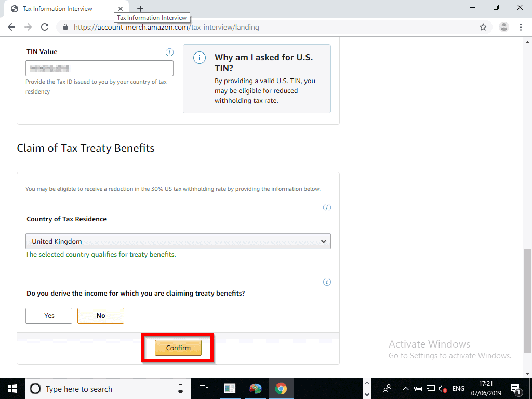Click the taskbar microphone icon
The image size is (532, 399).
[x=180, y=389]
